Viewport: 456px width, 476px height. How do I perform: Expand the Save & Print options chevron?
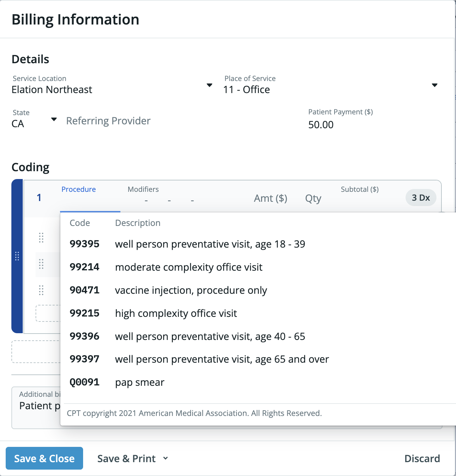165,459
